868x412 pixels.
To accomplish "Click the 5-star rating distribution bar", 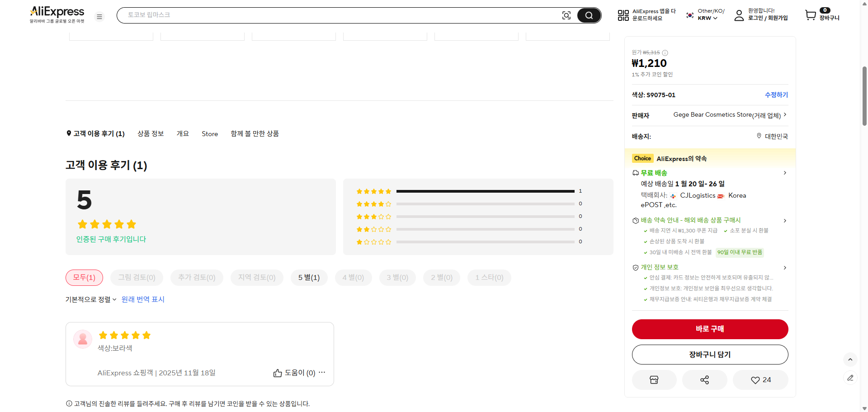I will point(486,191).
